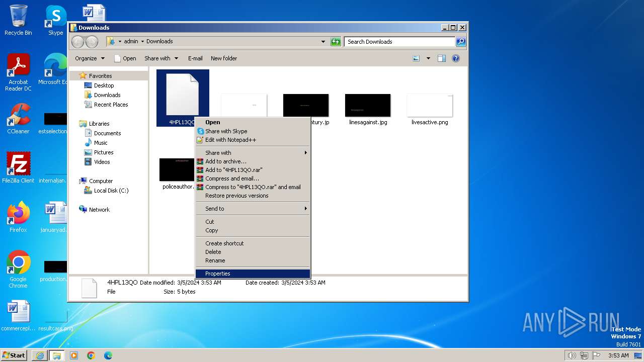The image size is (644, 362).
Task: Open commercepl Word document on desktop
Action: pyautogui.click(x=18, y=315)
